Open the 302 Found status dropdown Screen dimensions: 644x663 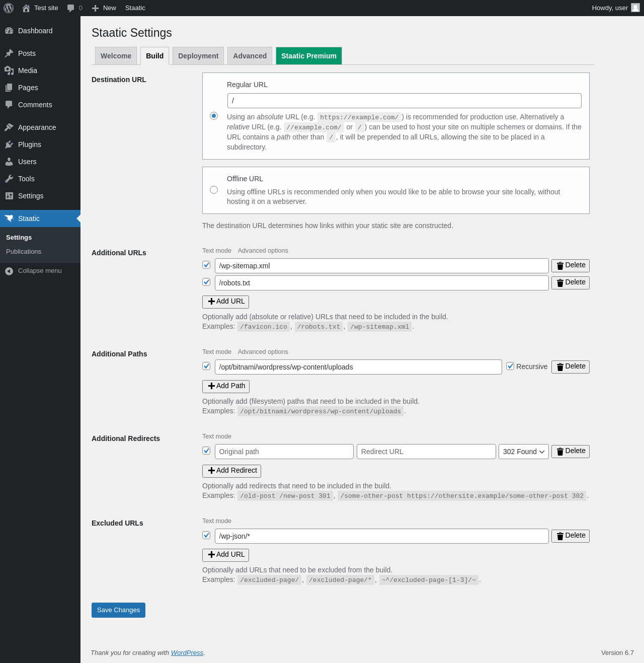pyautogui.click(x=524, y=452)
